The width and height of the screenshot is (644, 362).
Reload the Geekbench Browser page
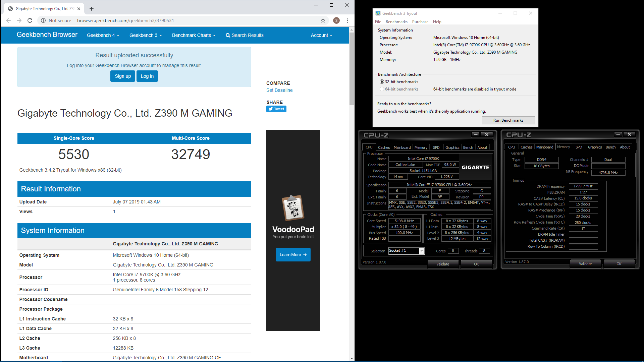click(30, 20)
